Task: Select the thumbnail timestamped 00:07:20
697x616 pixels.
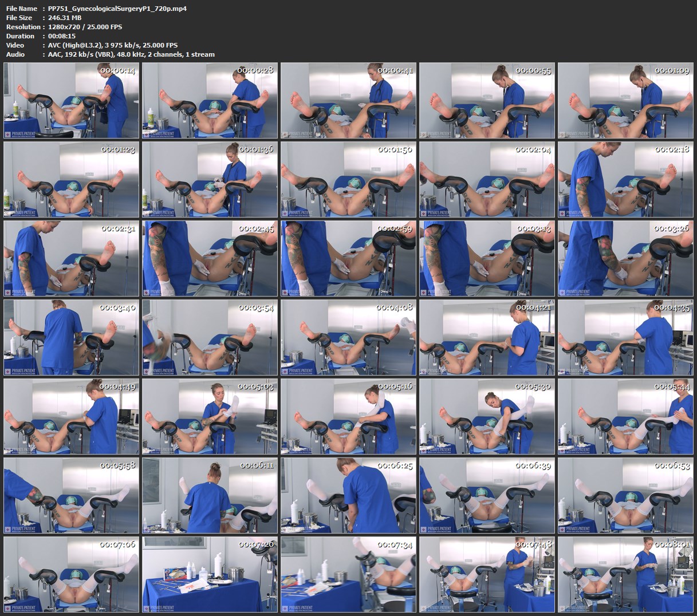Action: [210, 574]
